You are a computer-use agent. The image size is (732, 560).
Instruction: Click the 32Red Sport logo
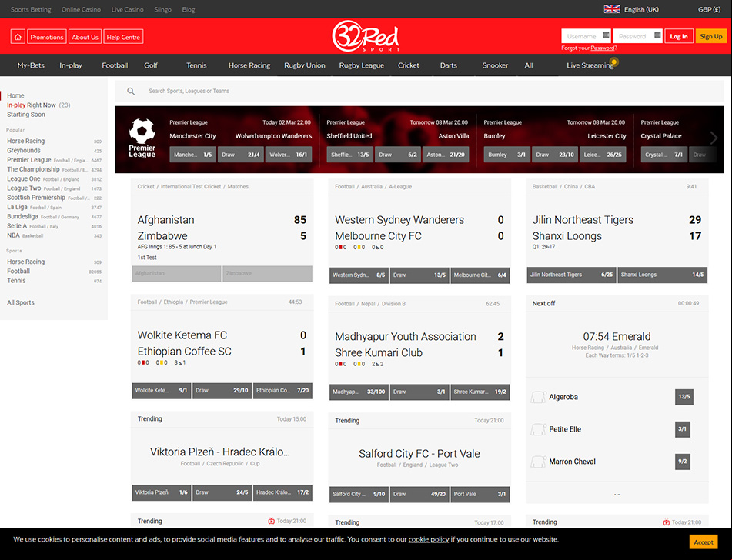pos(366,36)
